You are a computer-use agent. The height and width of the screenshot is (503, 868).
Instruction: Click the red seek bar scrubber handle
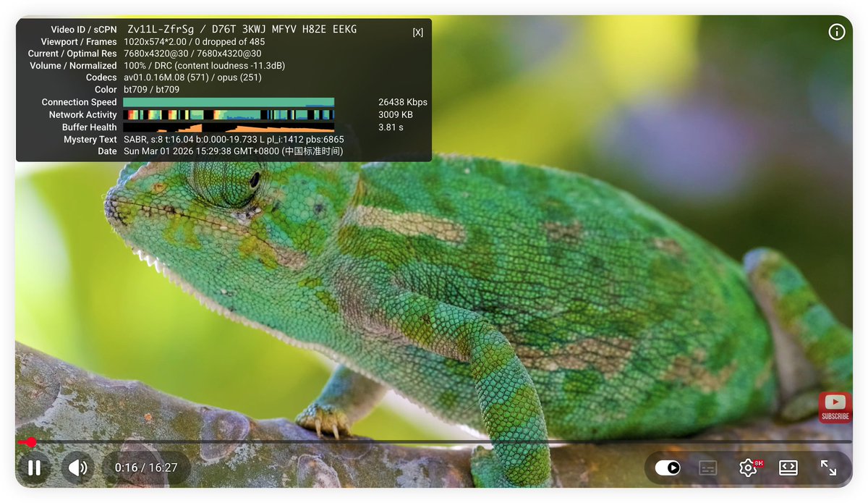[x=31, y=442]
